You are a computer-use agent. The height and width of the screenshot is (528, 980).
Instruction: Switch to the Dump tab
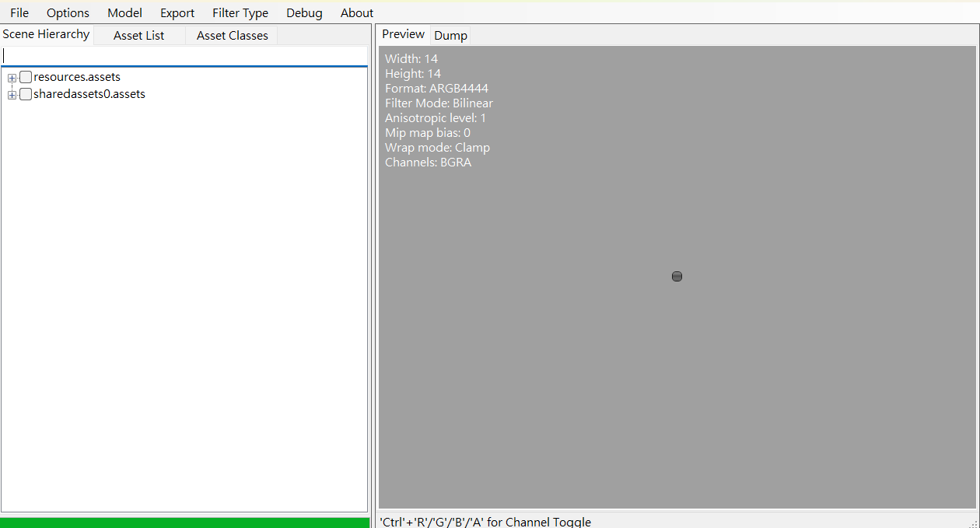point(450,36)
